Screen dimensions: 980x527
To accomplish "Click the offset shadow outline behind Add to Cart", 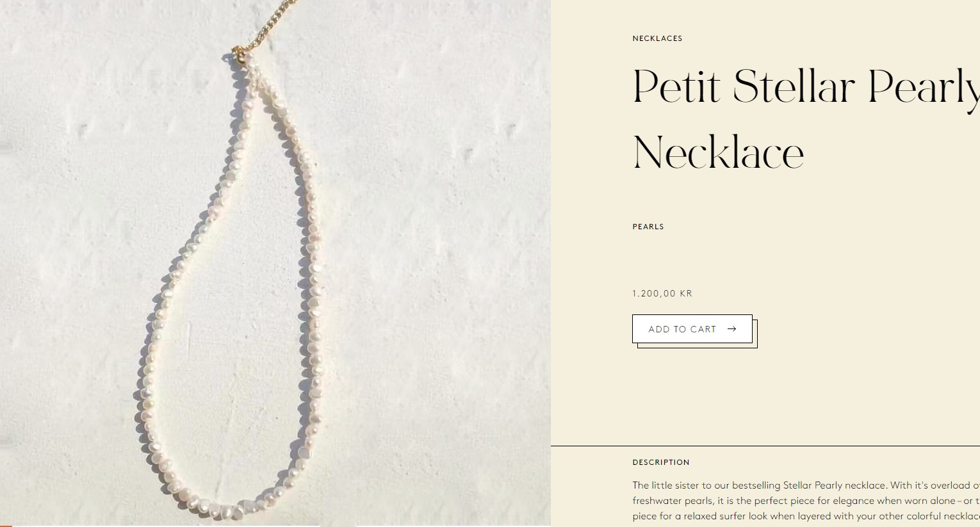I will coord(755,346).
